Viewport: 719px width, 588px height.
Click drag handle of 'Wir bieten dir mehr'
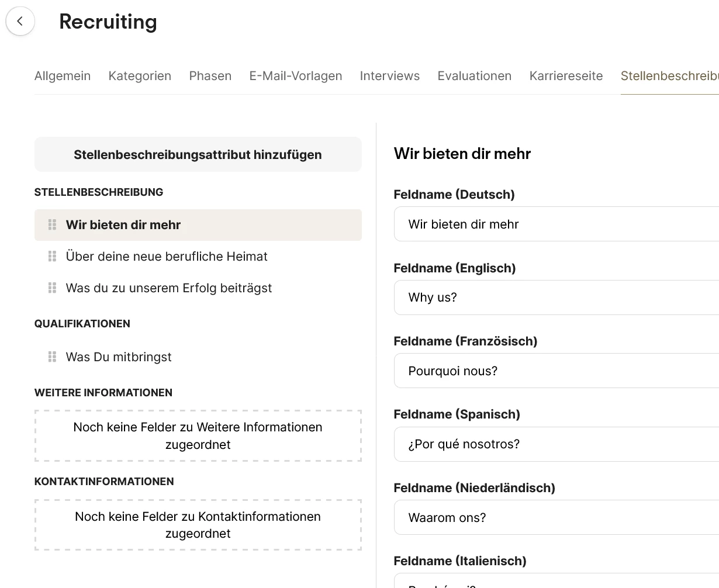point(52,225)
